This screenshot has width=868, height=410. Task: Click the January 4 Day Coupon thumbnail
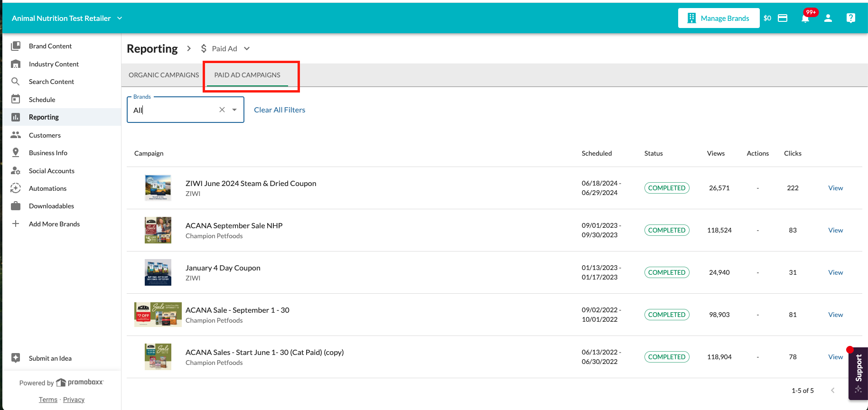(158, 272)
